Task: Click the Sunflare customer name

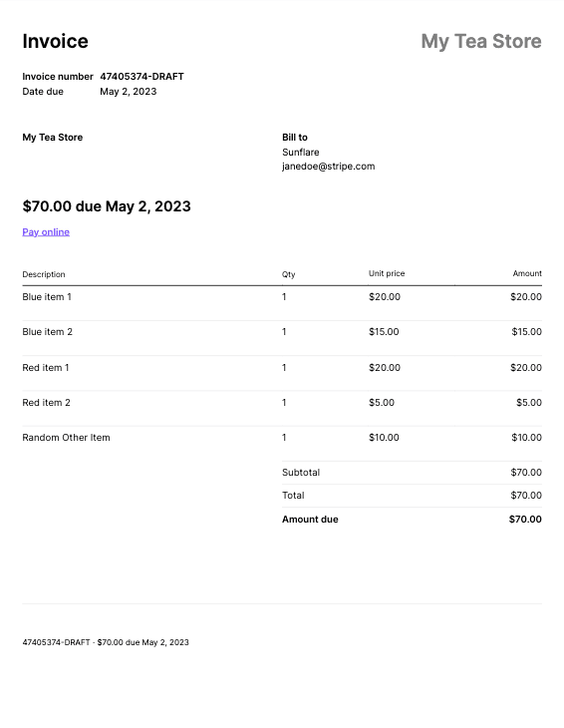Action: pyautogui.click(x=301, y=153)
